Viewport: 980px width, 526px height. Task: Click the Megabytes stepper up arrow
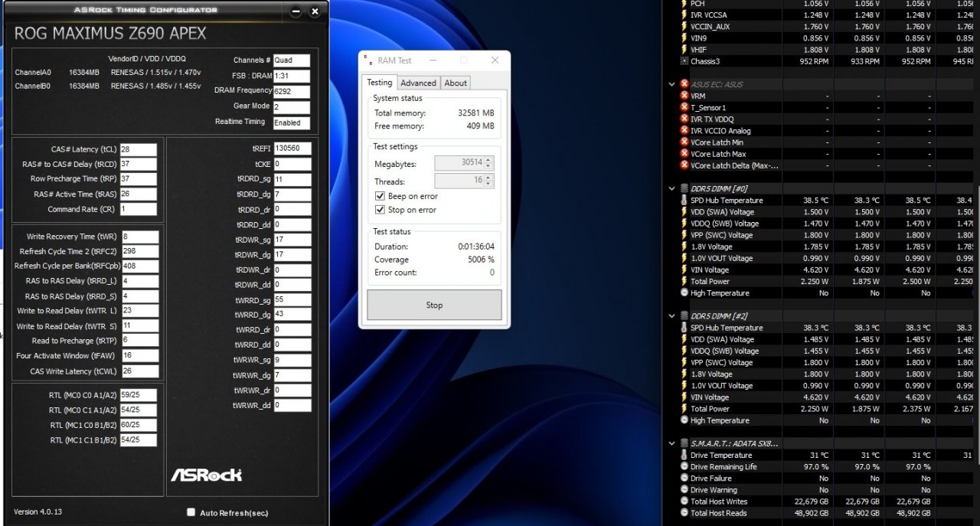click(x=488, y=160)
